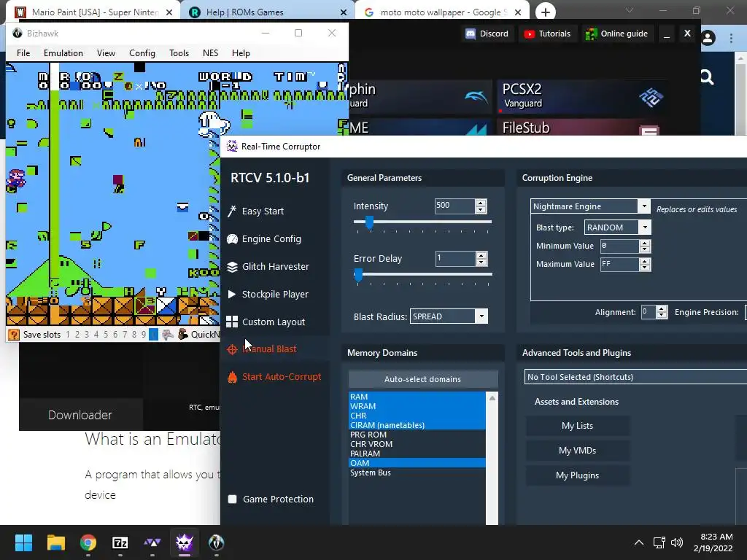This screenshot has width=747, height=560.
Task: Open Blast type RANDOM dropdown
Action: pyautogui.click(x=645, y=227)
